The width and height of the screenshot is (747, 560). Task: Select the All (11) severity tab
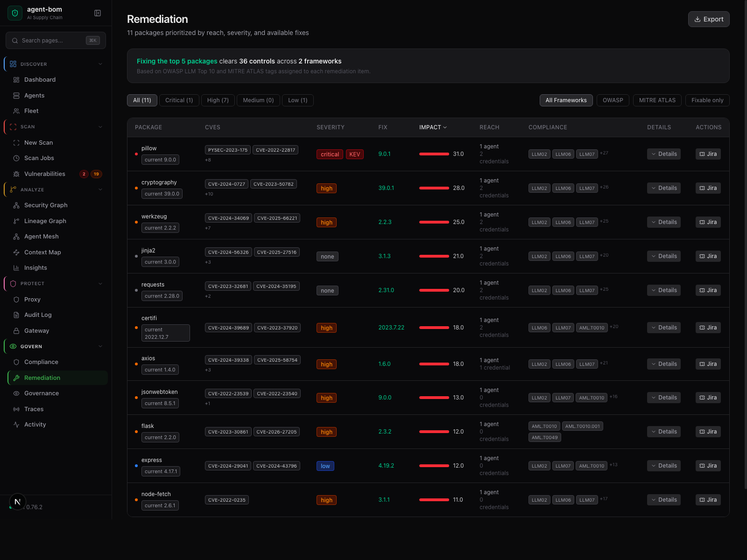[x=142, y=100]
